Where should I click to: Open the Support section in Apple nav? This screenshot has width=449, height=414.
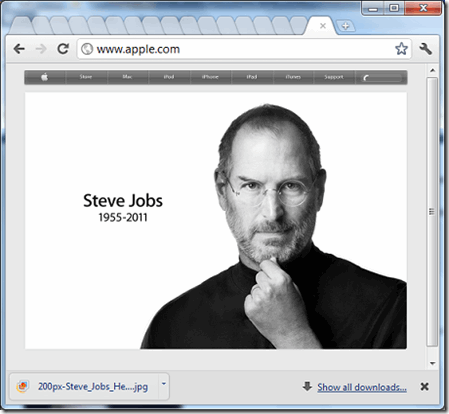[334, 77]
